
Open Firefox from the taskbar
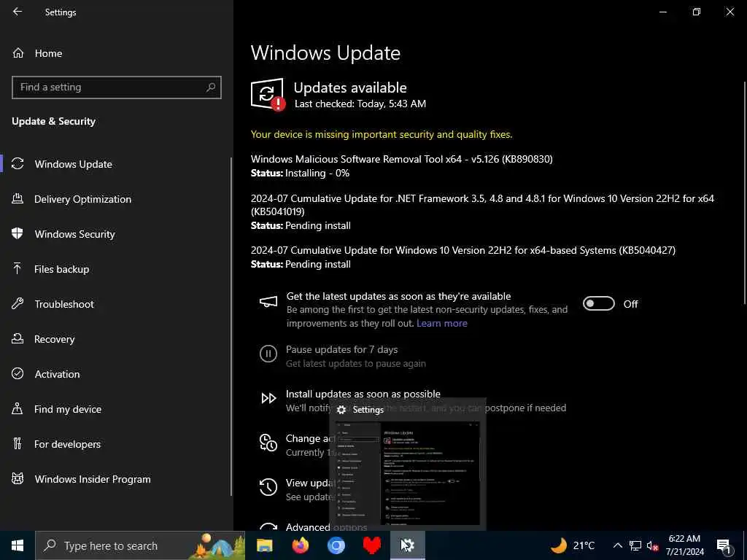300,545
